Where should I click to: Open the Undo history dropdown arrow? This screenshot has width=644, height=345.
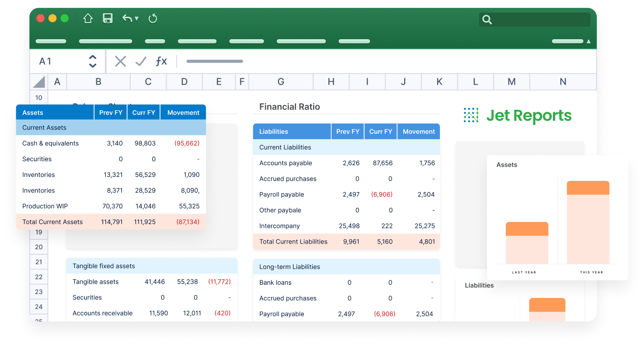(x=137, y=19)
